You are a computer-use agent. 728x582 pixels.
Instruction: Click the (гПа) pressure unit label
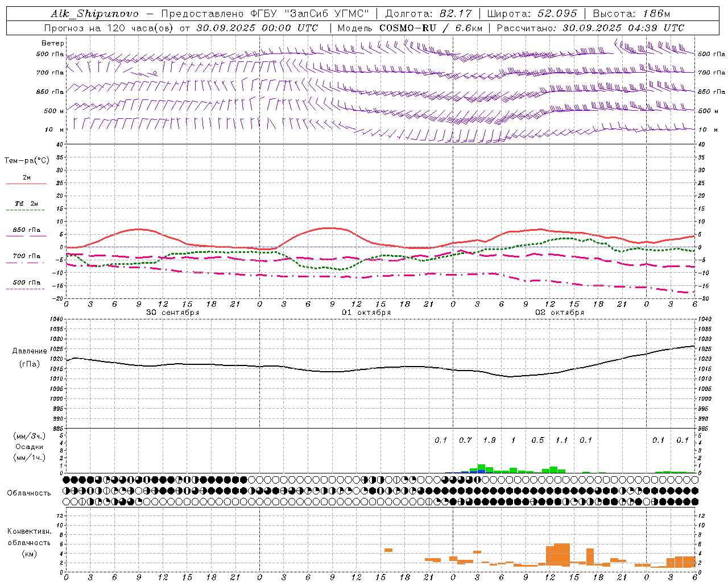(x=30, y=364)
